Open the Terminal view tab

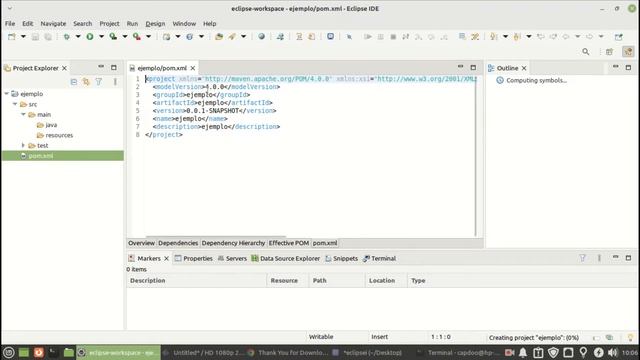(380, 258)
